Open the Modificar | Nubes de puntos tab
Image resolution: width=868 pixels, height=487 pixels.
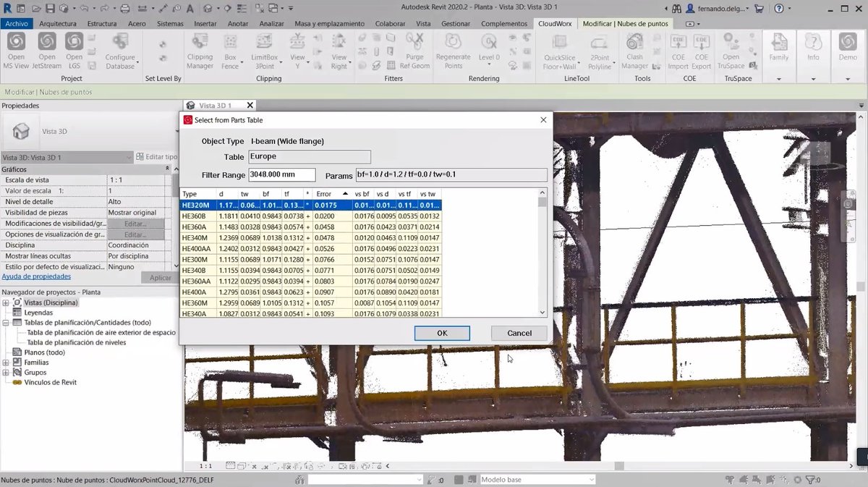tap(626, 23)
